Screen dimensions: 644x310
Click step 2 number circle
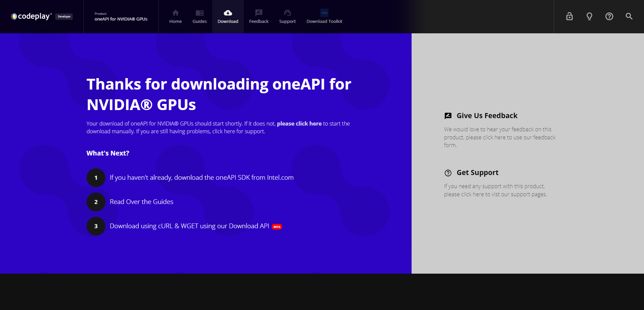pos(96,202)
